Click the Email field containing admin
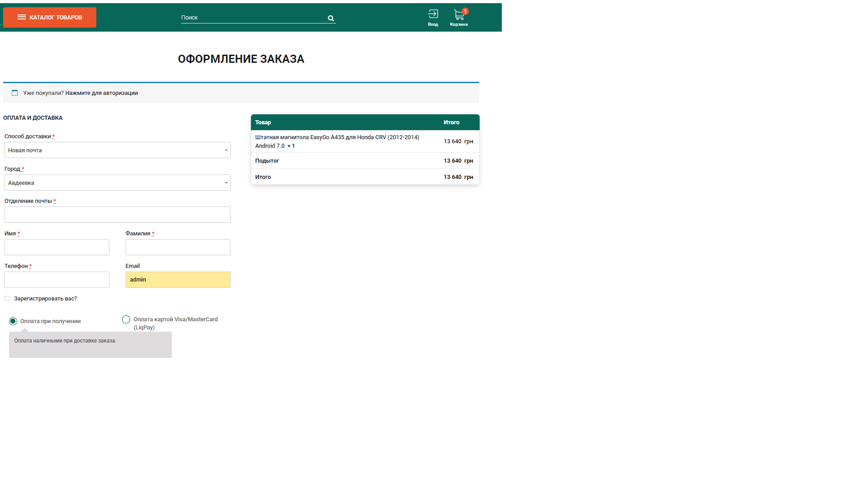Image resolution: width=868 pixels, height=488 pixels. pos(178,280)
